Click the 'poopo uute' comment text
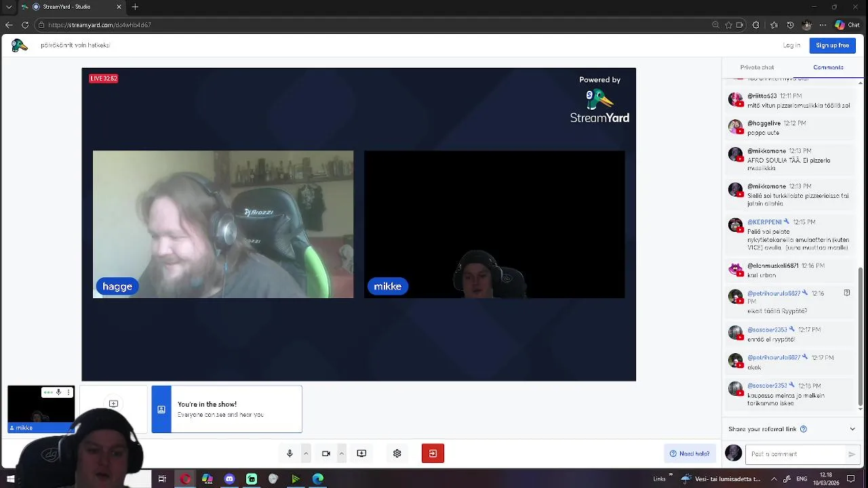868x488 pixels. pyautogui.click(x=763, y=133)
